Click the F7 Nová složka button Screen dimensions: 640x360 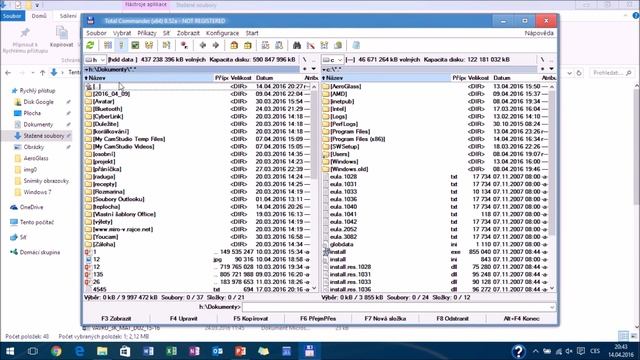(385, 318)
